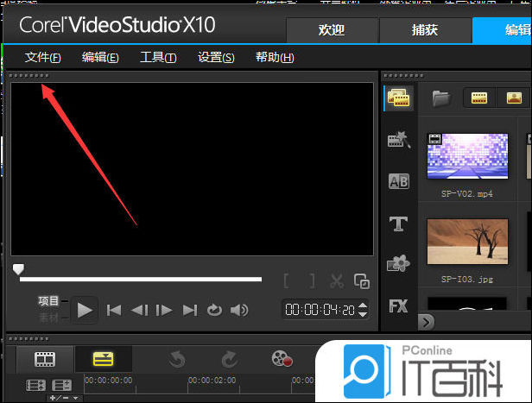Expand the library panel arrow button
The height and width of the screenshot is (403, 532).
click(427, 322)
